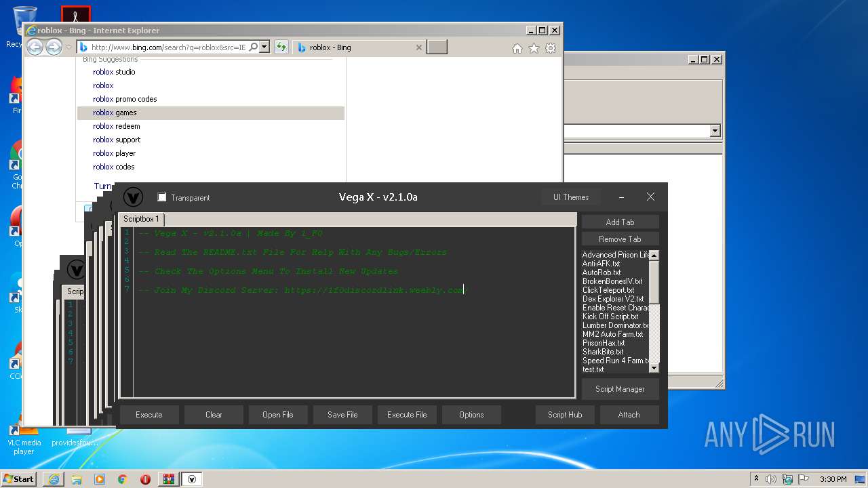The image size is (868, 488).
Task: Click Remove Tab in Vega X
Action: point(620,239)
